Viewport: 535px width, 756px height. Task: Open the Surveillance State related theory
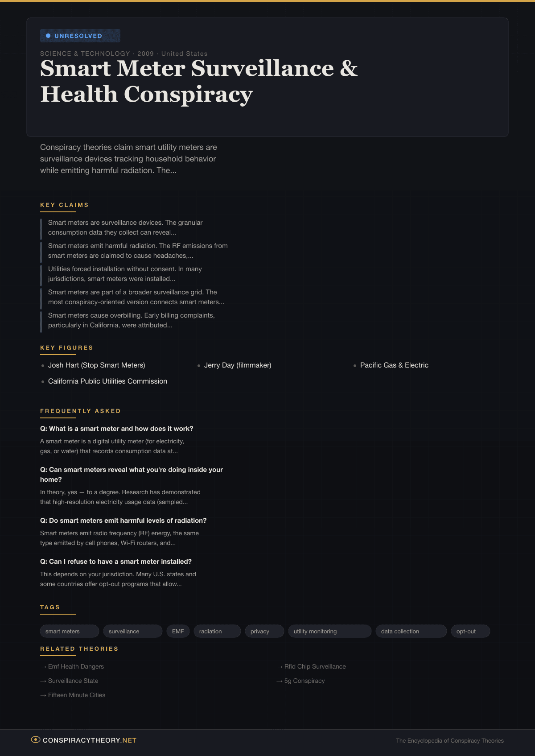(73, 681)
